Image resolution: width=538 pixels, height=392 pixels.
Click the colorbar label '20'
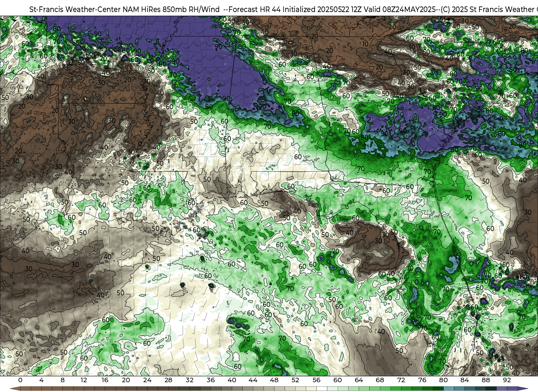[126, 380]
